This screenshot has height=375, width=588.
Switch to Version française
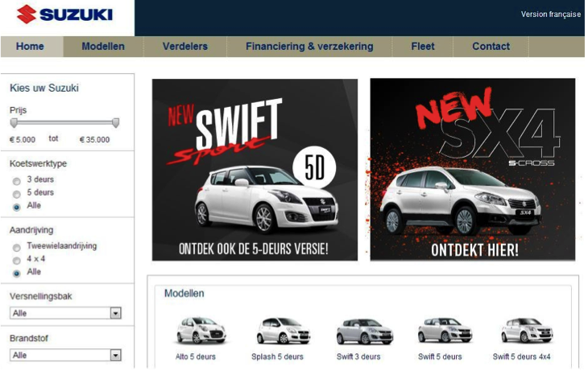[550, 14]
